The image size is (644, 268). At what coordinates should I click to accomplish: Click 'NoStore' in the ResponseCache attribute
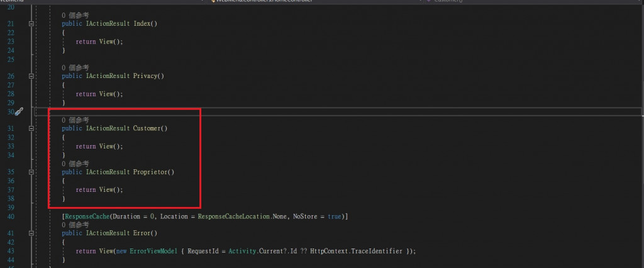click(x=305, y=216)
